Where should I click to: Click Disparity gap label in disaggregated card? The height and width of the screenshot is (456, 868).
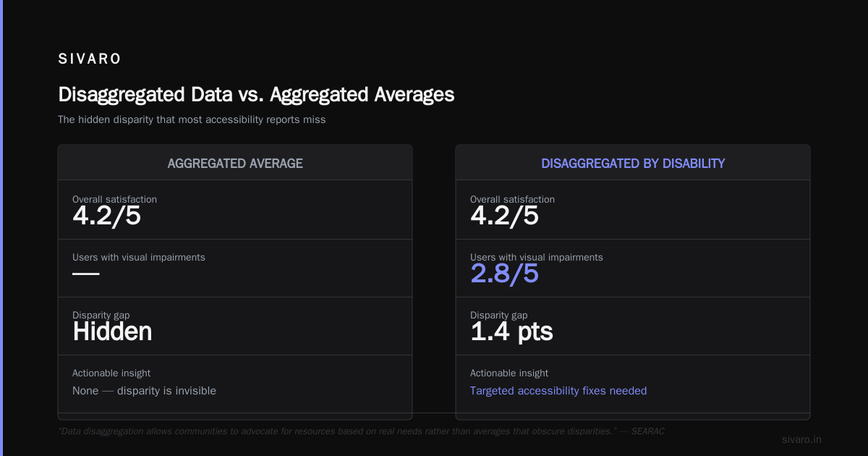499,315
